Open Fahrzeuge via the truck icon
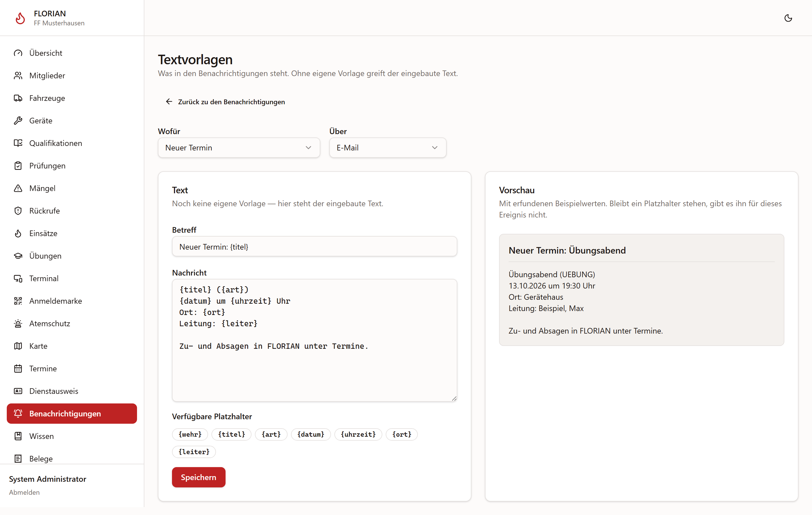This screenshot has height=515, width=812. pyautogui.click(x=18, y=98)
